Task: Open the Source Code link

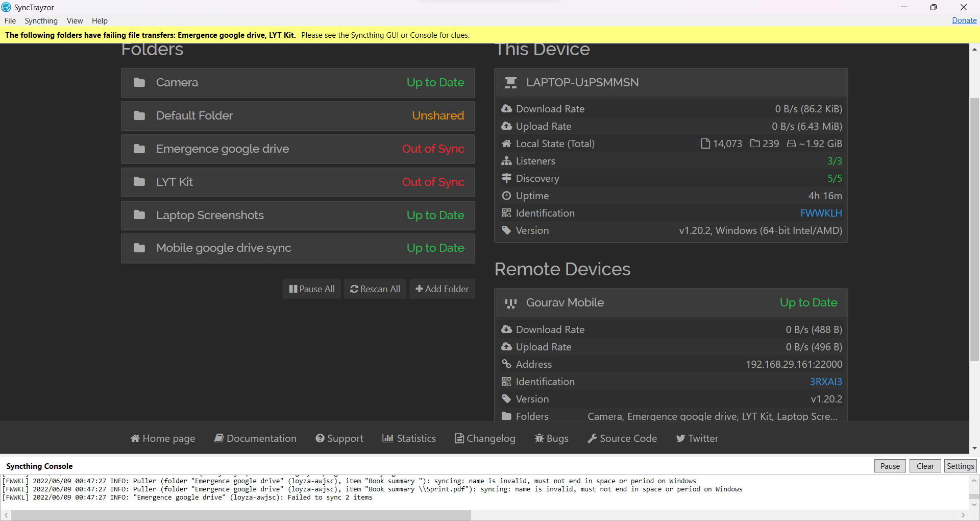Action: [622, 438]
